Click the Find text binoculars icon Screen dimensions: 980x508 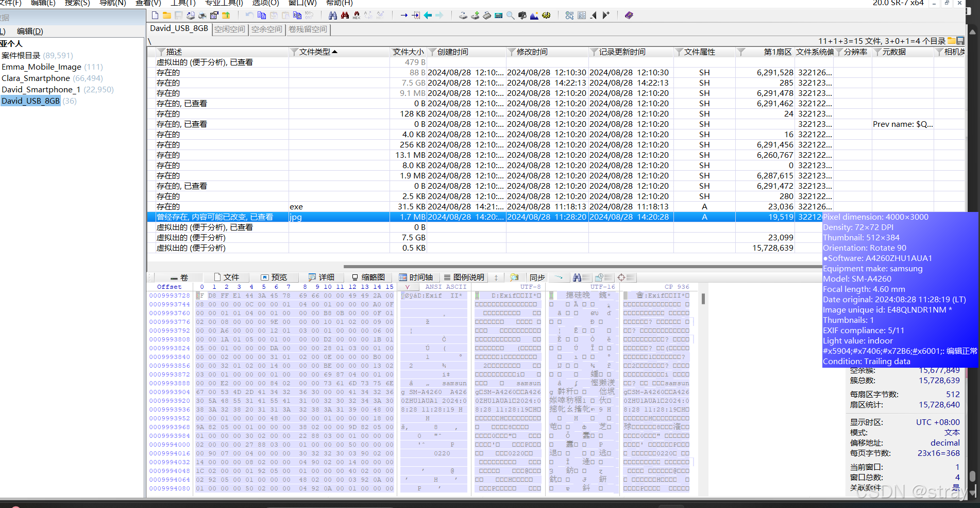(333, 15)
